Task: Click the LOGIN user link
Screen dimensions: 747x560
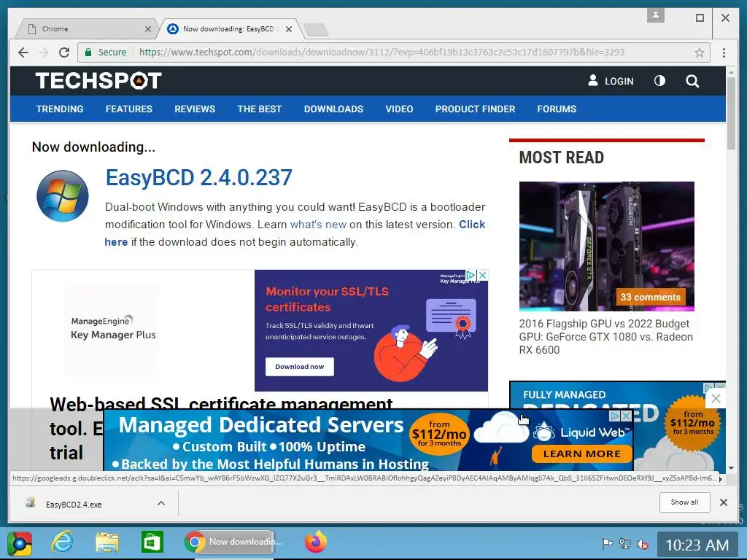Action: [x=611, y=81]
